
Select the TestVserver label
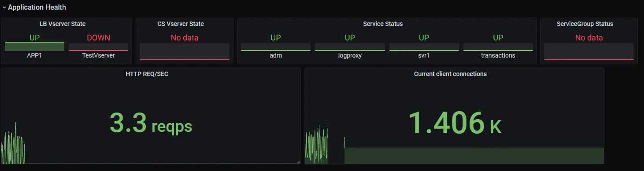(x=98, y=55)
